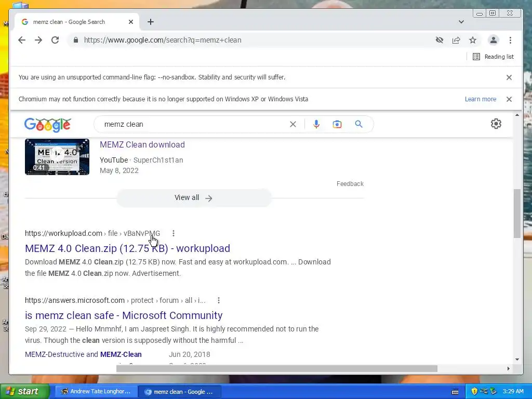532x399 pixels.
Task: Search by image with the camera icon
Action: pos(337,124)
